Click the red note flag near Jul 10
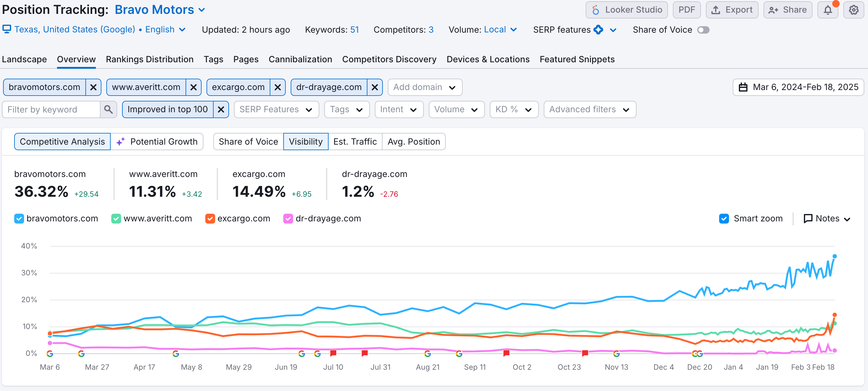The image size is (868, 391). (x=333, y=353)
